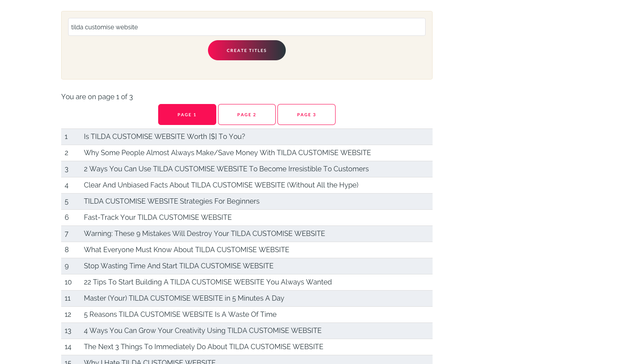The width and height of the screenshot is (627, 364).
Task: Click 'You are on page 1 of 3' text
Action: click(x=97, y=97)
